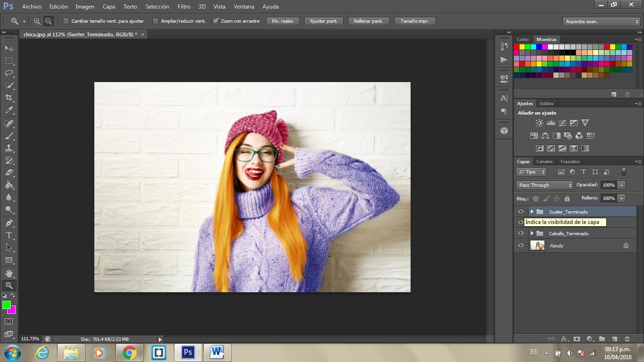Delete layer using trash icon in Capas panel
Image resolution: width=644 pixels, height=362 pixels.
point(627,338)
